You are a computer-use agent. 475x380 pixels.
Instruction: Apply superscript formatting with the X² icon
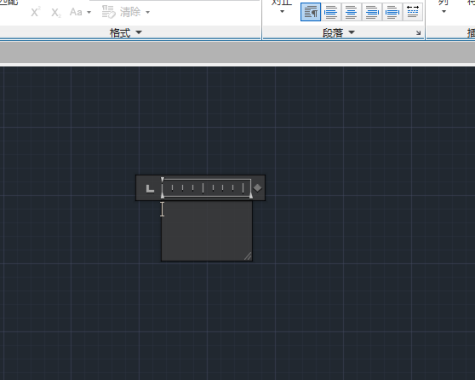tap(35, 13)
